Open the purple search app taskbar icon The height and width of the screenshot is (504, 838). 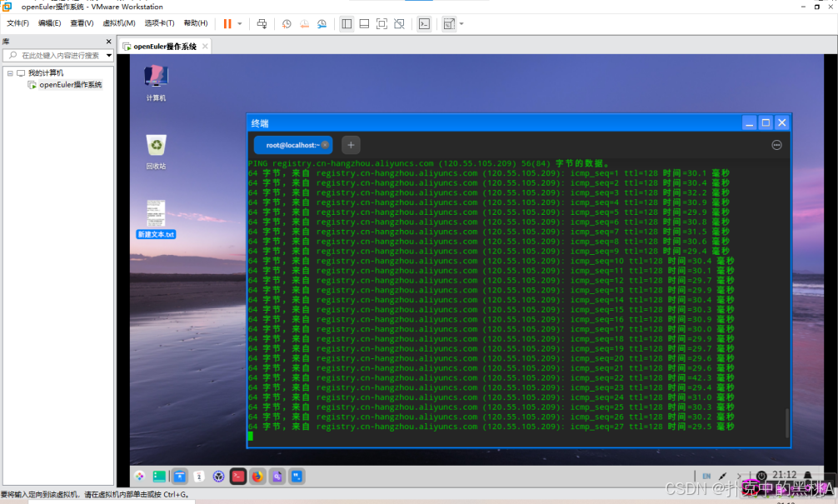(277, 477)
